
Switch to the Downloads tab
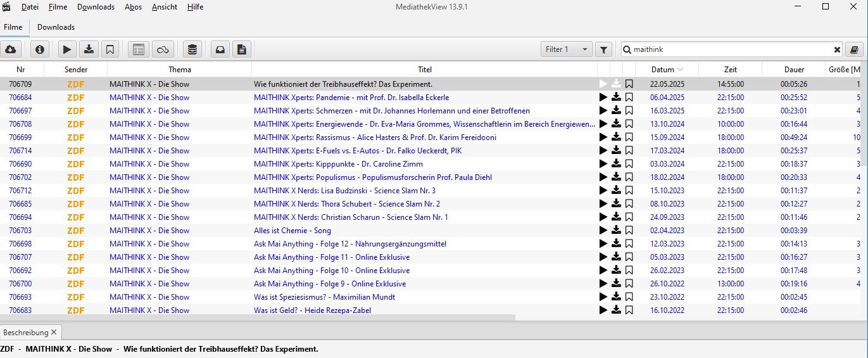[56, 27]
